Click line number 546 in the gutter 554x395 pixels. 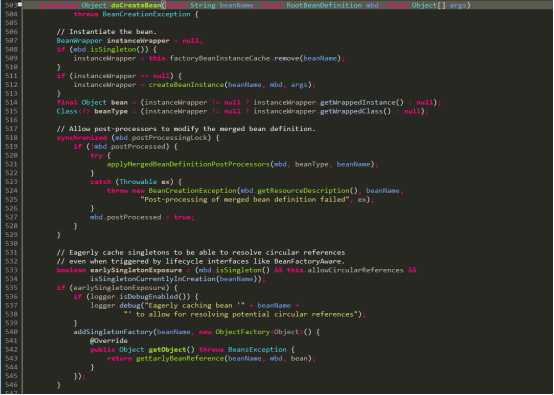(11, 385)
